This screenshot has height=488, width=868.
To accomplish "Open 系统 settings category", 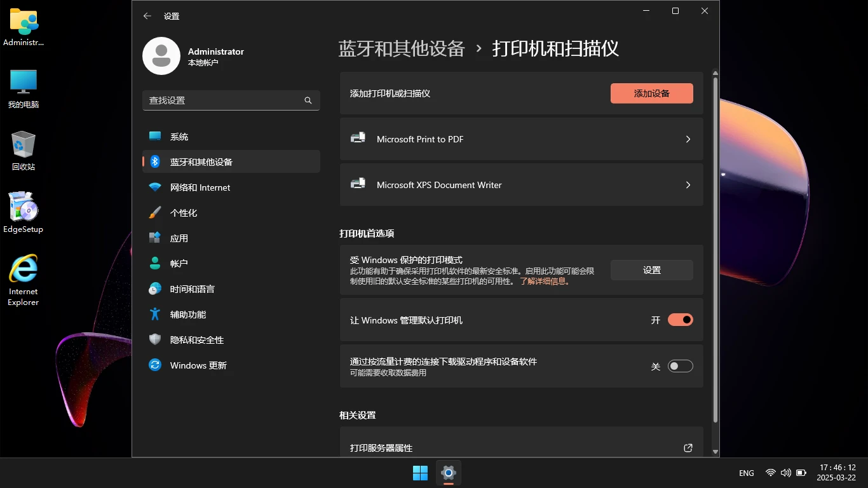I will pyautogui.click(x=231, y=136).
